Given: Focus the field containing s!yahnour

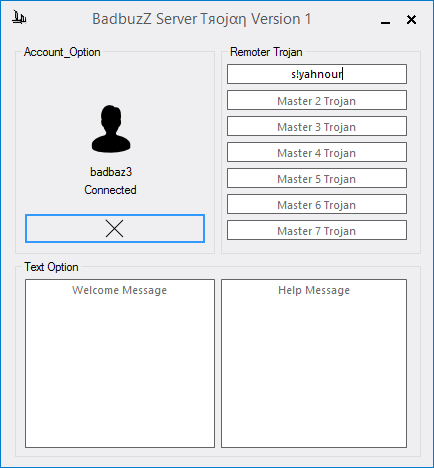Looking at the screenshot, I should (x=317, y=74).
